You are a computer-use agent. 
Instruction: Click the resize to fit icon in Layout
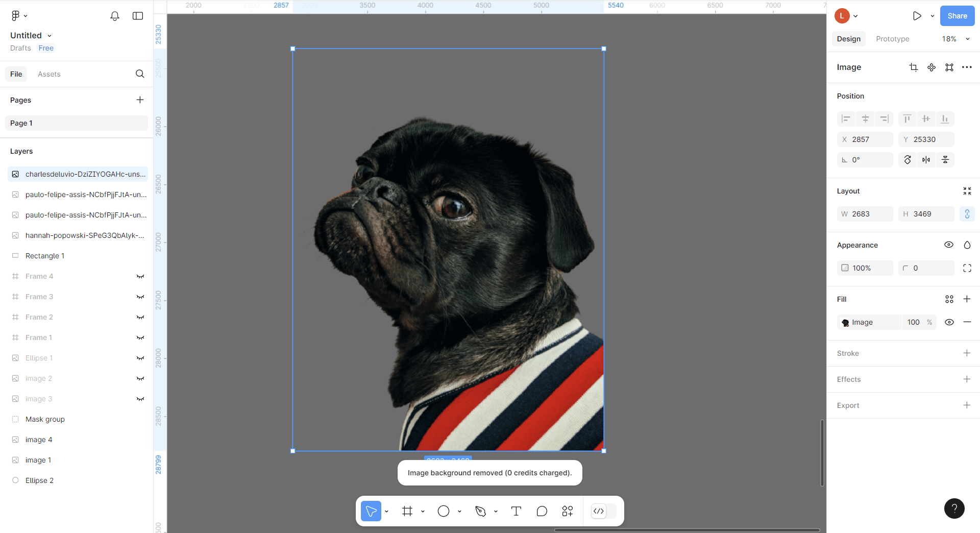click(967, 191)
